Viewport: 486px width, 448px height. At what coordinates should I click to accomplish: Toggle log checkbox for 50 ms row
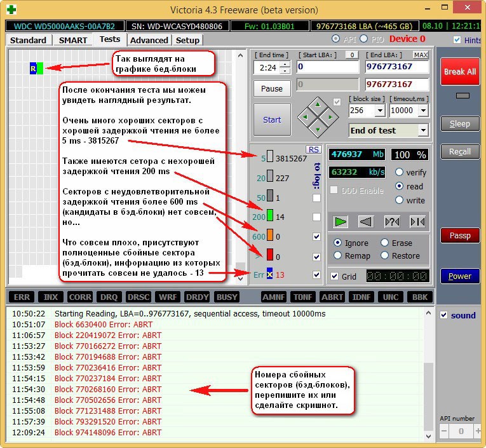316,198
